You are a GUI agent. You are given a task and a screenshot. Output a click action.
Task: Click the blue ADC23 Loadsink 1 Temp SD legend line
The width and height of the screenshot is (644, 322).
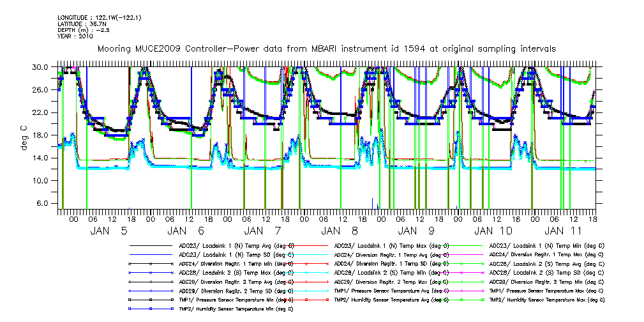[x=151, y=254]
